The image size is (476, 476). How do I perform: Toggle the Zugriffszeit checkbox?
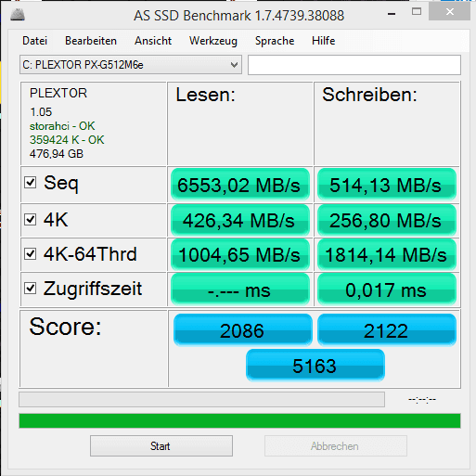coord(31,289)
